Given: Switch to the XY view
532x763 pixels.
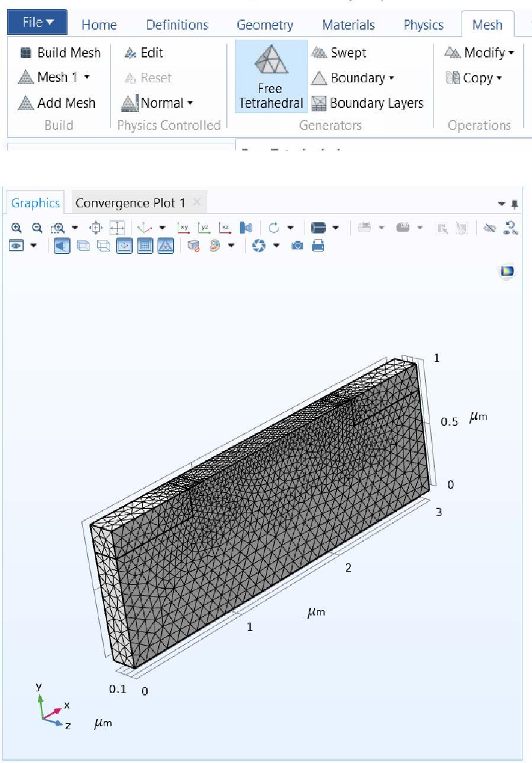Looking at the screenshot, I should pyautogui.click(x=184, y=228).
